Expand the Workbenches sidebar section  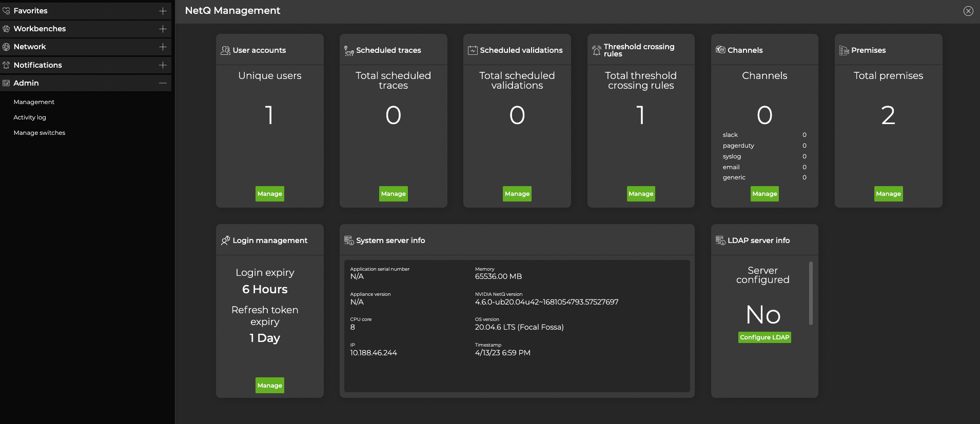pos(163,29)
